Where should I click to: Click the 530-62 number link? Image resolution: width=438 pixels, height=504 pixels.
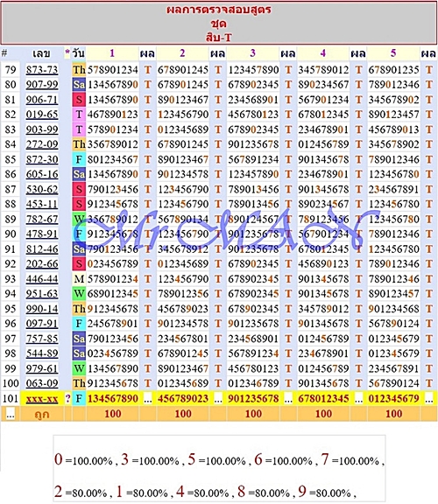coord(42,189)
